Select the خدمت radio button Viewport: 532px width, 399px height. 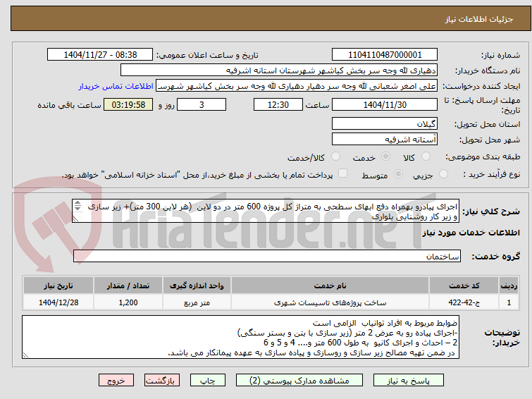(x=385, y=156)
